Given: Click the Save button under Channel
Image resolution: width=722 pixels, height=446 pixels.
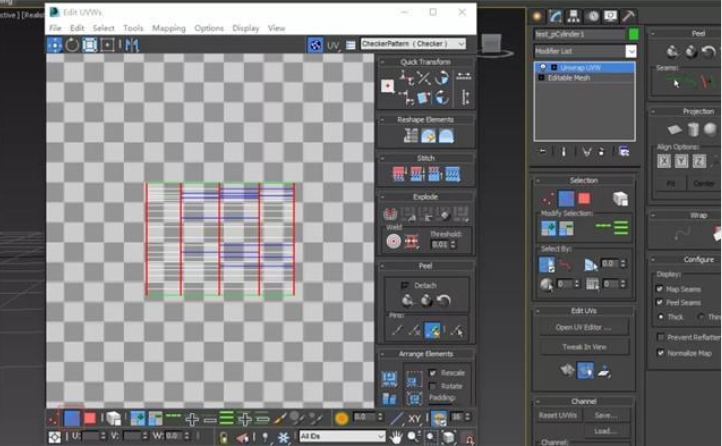Looking at the screenshot, I should (x=606, y=415).
